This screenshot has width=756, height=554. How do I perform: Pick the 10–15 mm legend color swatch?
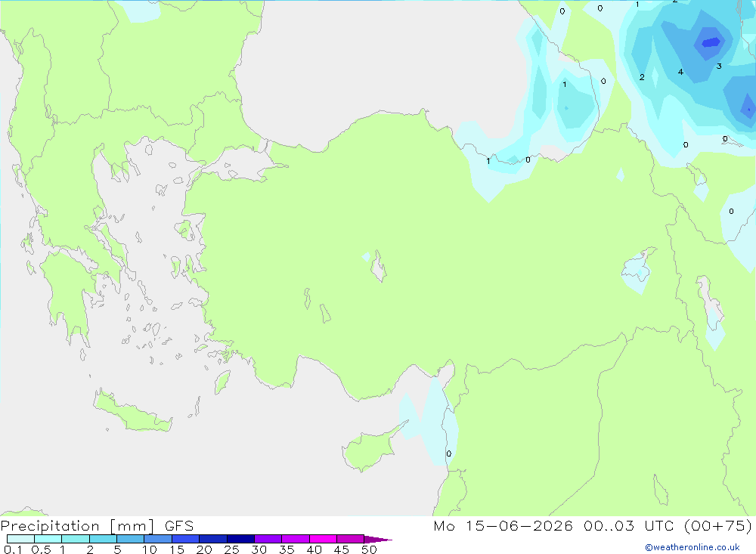coord(158,539)
